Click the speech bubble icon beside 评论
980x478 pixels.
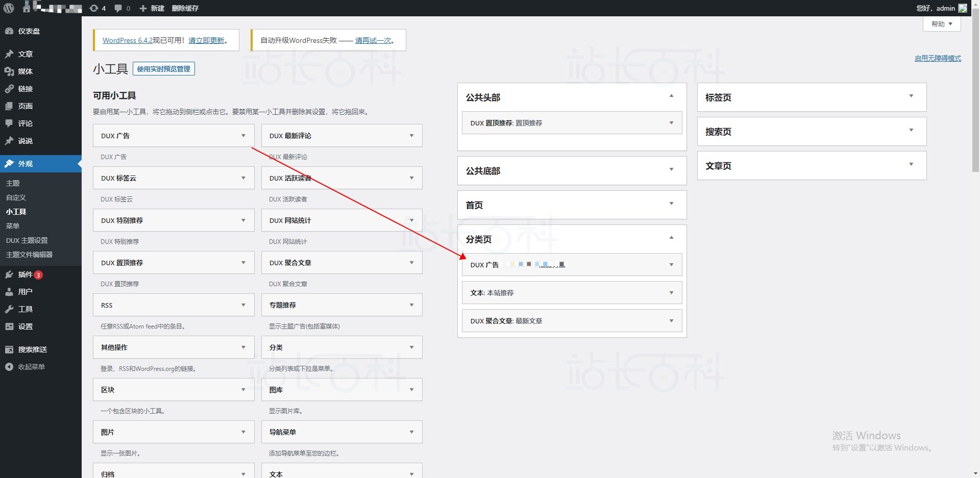9,123
